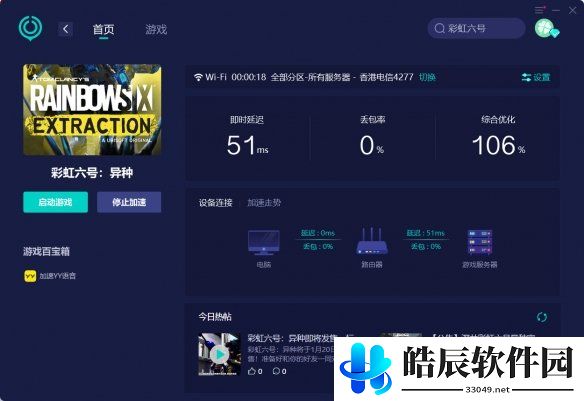Go back using the left chevron button

[x=66, y=29]
